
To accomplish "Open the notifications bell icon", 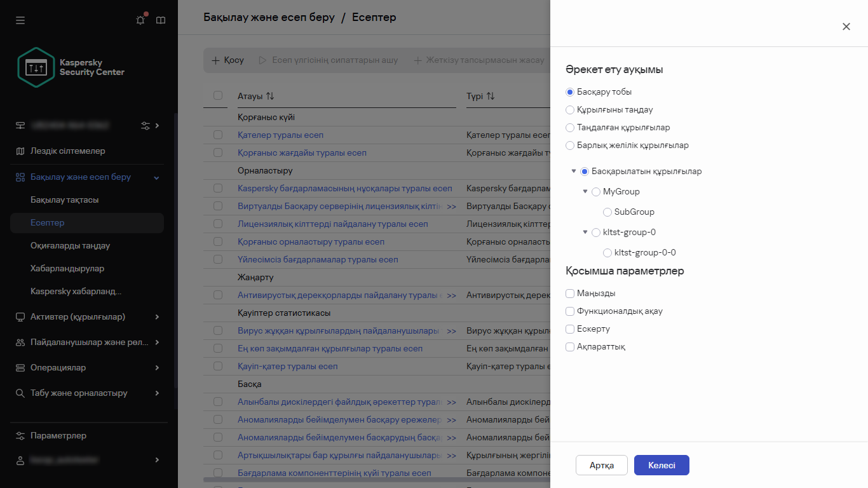I will [140, 20].
